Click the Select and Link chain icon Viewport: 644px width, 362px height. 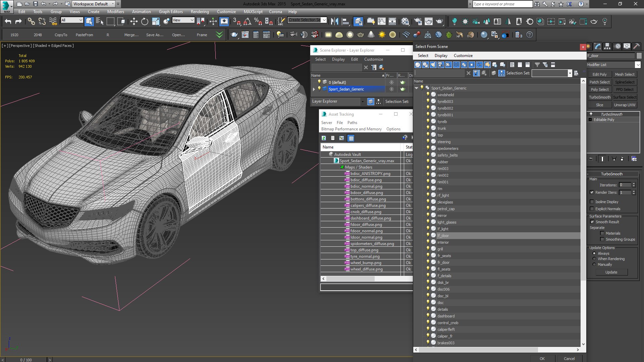[31, 21]
